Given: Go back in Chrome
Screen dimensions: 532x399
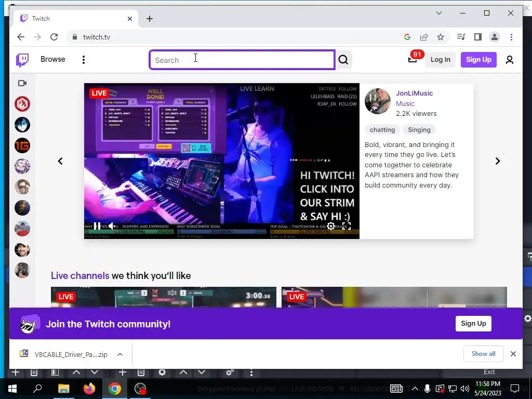Looking at the screenshot, I should point(21,37).
